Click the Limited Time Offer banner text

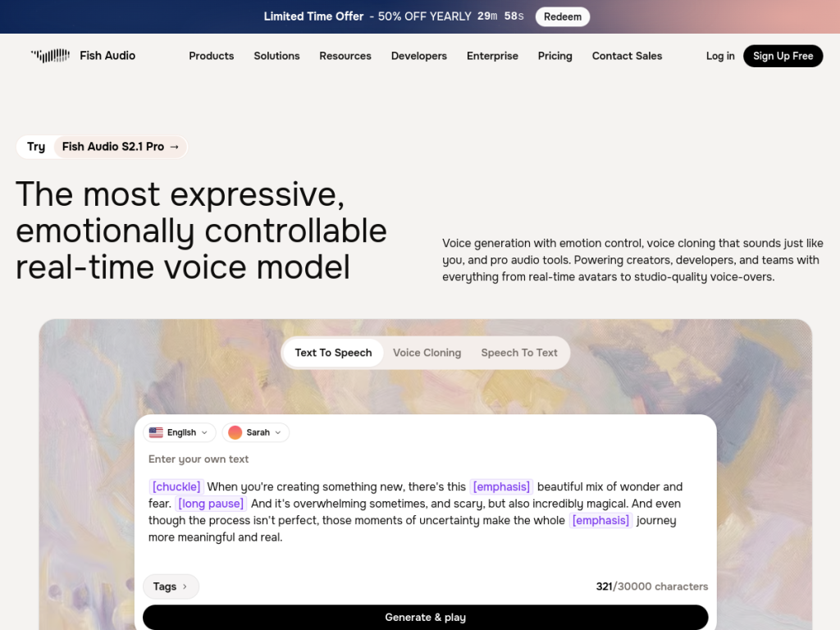[313, 16]
